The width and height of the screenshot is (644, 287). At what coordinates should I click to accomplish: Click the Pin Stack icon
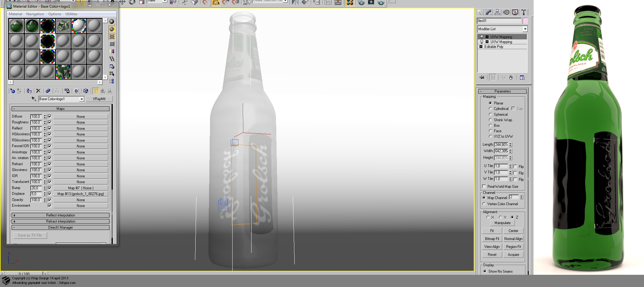click(482, 78)
